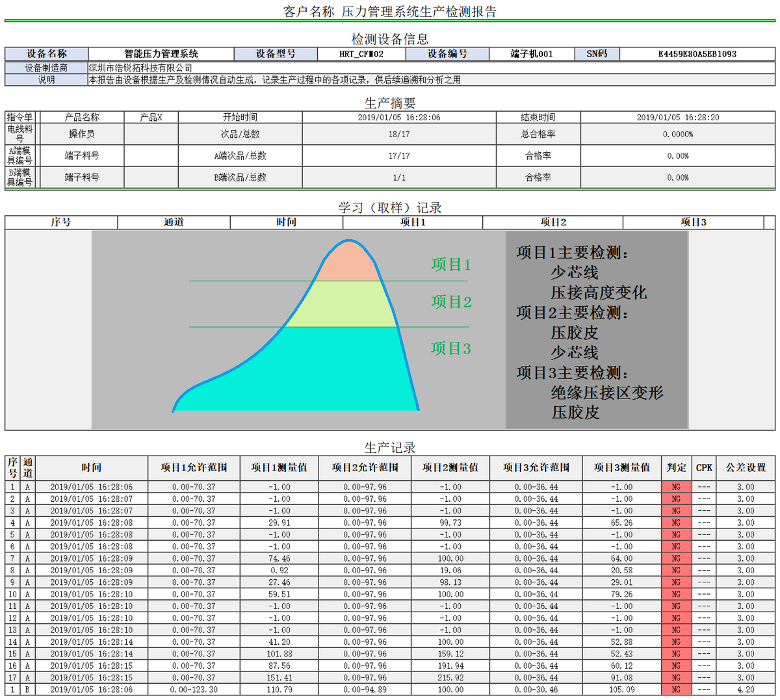Image resolution: width=780 pixels, height=700 pixels.
Task: Click the 端子机001 device number cell
Action: (532, 54)
